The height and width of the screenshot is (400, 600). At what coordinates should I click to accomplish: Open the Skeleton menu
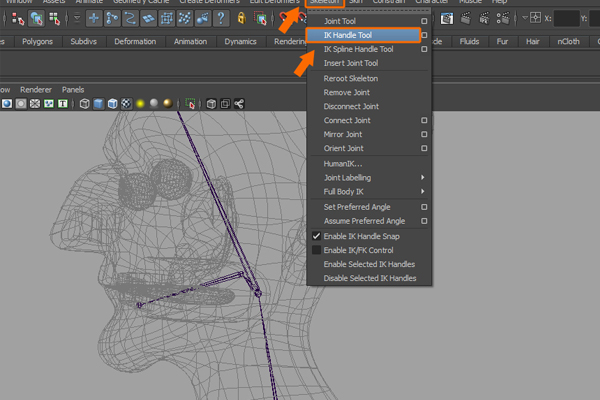325,2
